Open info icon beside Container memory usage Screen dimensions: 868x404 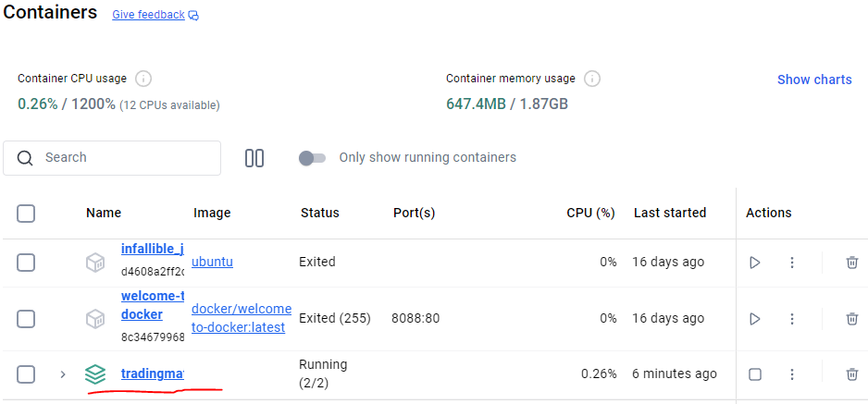pos(592,79)
